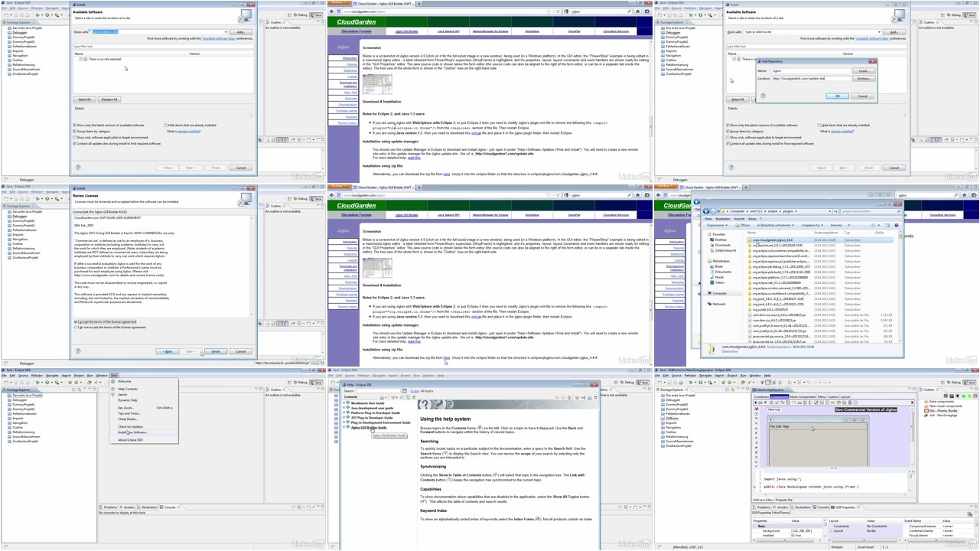The width and height of the screenshot is (980, 551).
Task: Click Collapse All icon in Package Explorer beside Help menu
Action: tap(73, 390)
